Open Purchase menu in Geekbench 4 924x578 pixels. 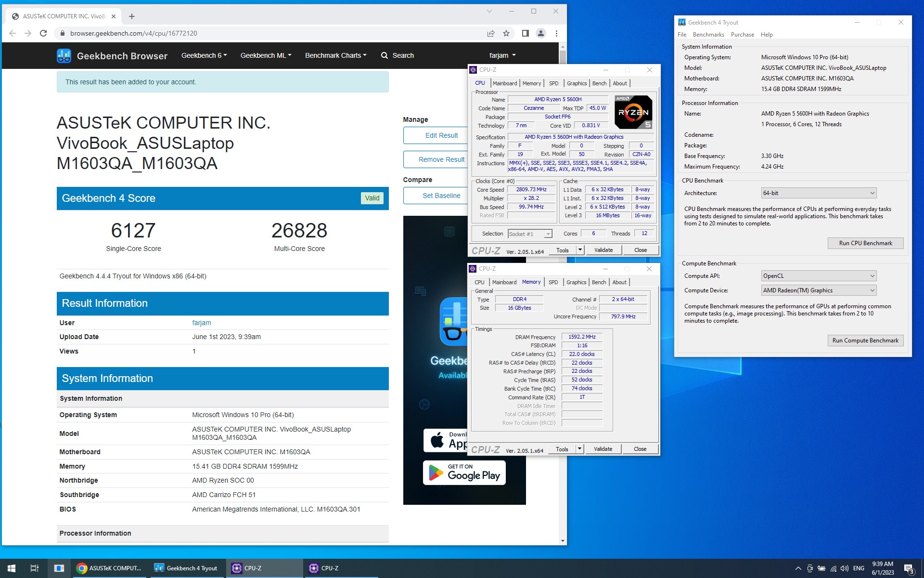click(743, 35)
